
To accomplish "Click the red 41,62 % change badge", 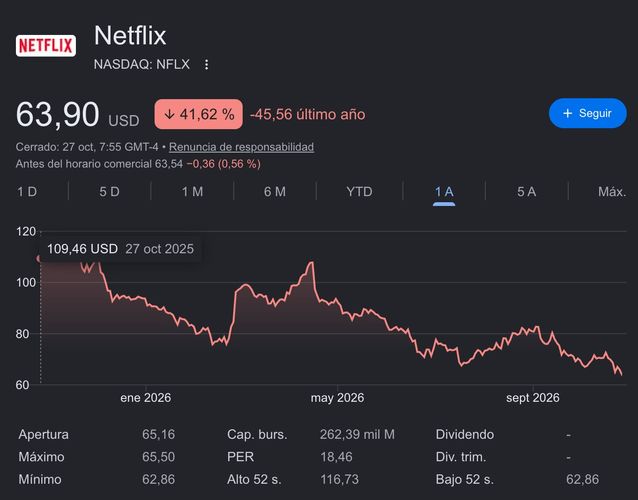I will click(199, 114).
